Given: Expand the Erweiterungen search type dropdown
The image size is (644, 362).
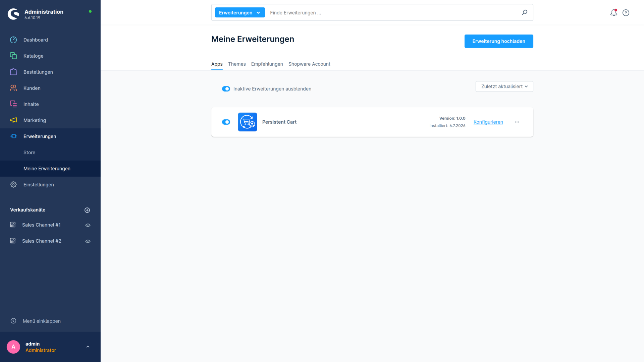Looking at the screenshot, I should point(240,13).
